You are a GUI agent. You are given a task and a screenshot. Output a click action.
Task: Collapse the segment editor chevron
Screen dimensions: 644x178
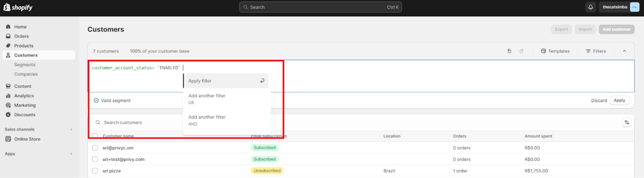click(x=624, y=51)
